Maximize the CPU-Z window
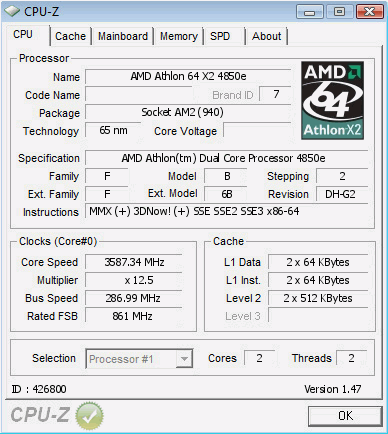The image size is (388, 434). (x=339, y=12)
